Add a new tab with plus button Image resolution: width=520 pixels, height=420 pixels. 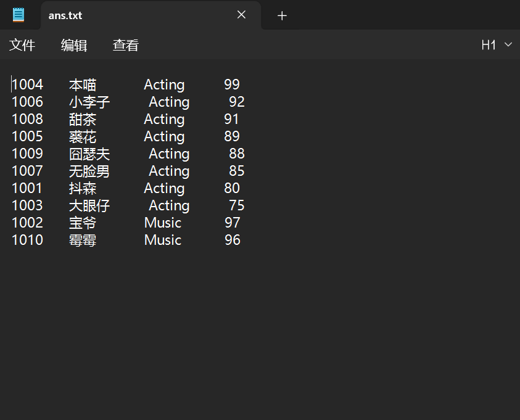click(x=282, y=15)
